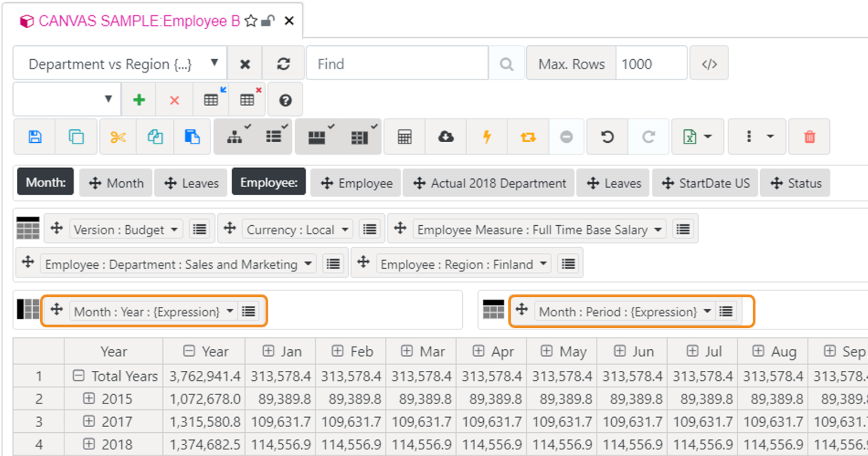Screen dimensions: 868x456
Task: Open the calculator icon on the toolbar
Action: point(404,136)
